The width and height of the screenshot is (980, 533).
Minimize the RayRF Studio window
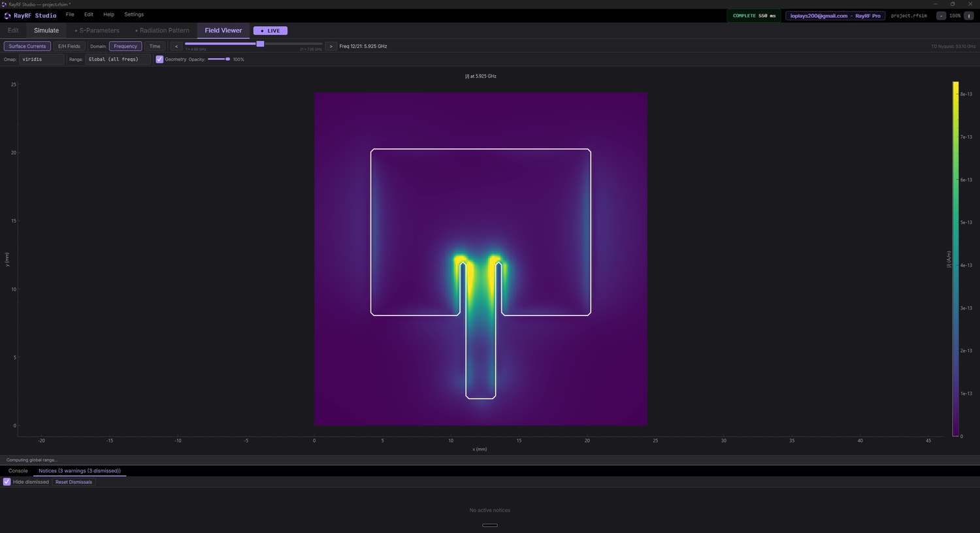pos(935,4)
